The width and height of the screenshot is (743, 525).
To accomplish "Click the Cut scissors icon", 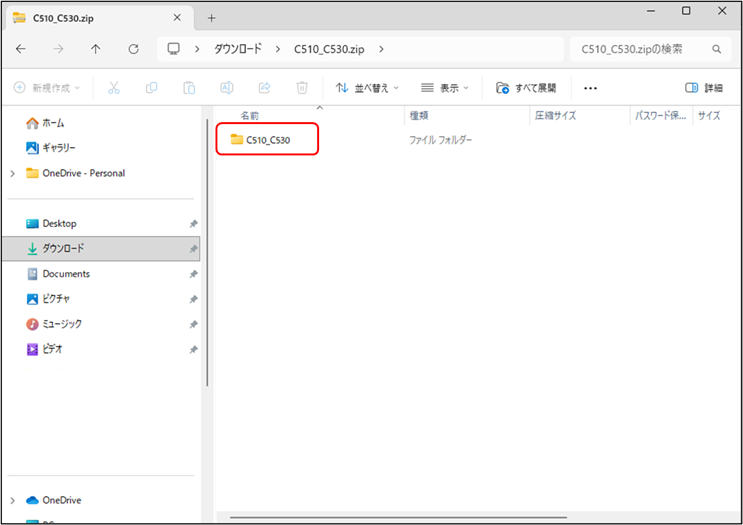I will point(114,88).
